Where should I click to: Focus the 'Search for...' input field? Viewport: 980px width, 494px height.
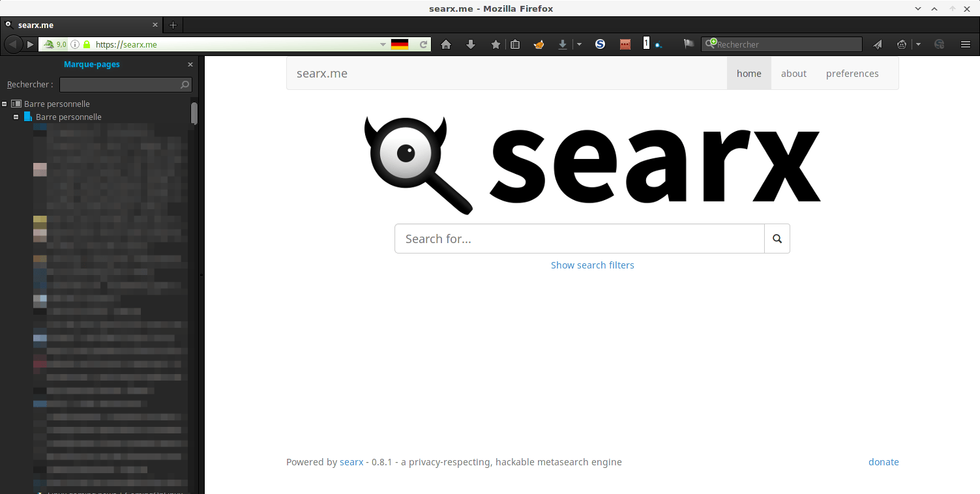pyautogui.click(x=580, y=239)
